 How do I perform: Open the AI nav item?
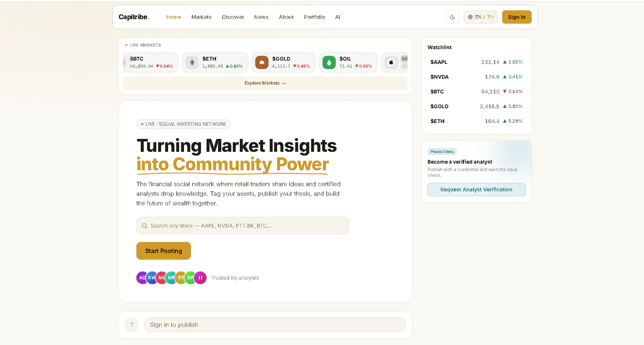(x=338, y=17)
